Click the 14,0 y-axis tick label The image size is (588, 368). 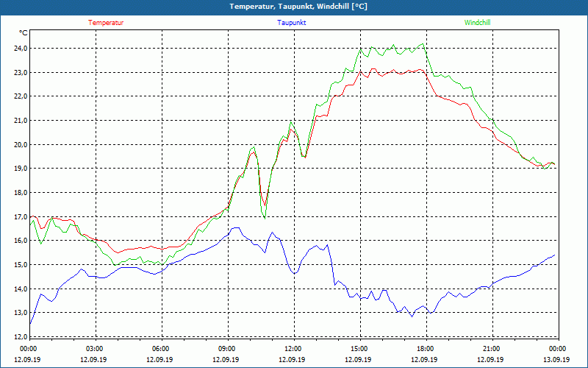(20, 289)
